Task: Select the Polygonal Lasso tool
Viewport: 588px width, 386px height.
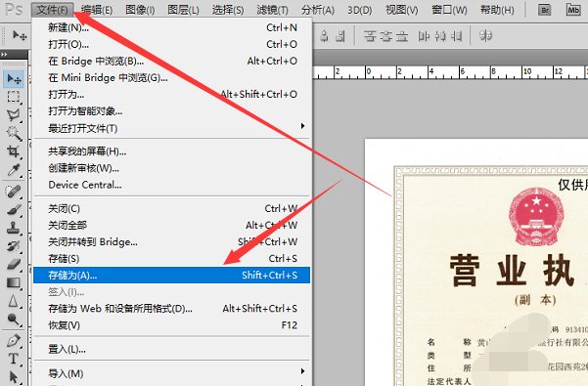Action: pyautogui.click(x=15, y=115)
